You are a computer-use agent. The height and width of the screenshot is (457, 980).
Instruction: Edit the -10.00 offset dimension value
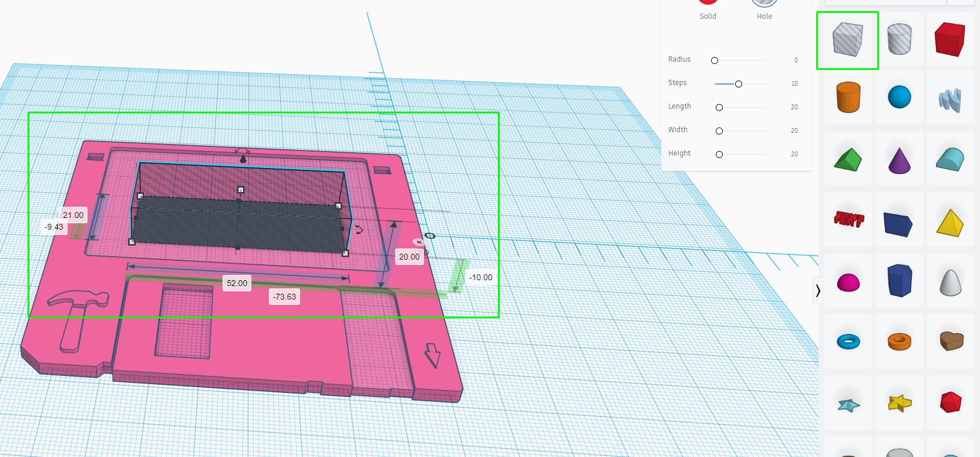pyautogui.click(x=481, y=277)
